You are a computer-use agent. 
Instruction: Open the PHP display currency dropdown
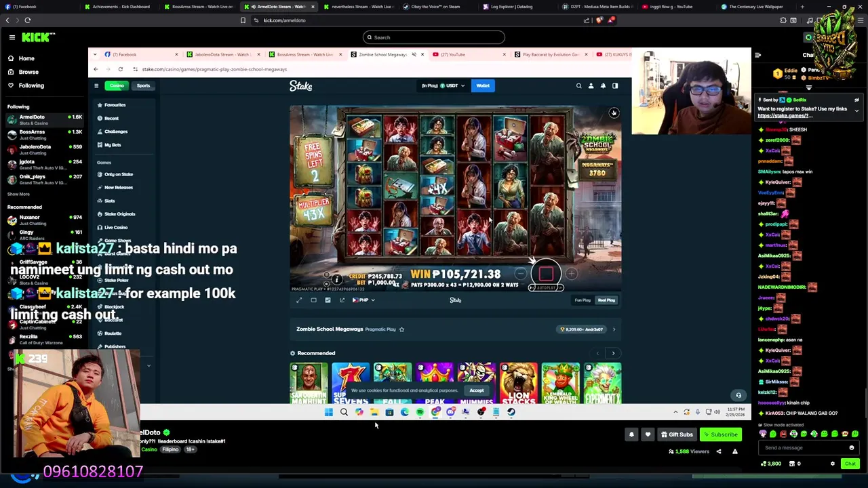coord(363,300)
